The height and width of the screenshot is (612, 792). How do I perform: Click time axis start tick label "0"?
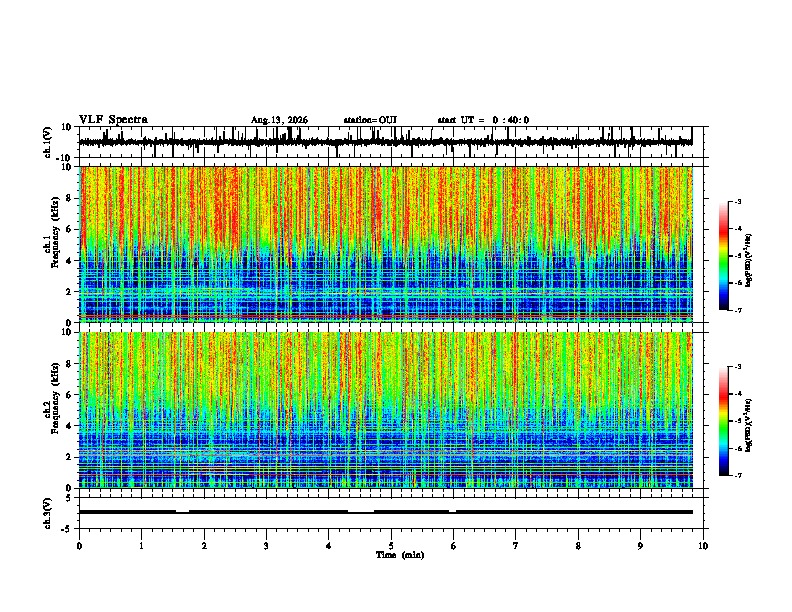79,546
